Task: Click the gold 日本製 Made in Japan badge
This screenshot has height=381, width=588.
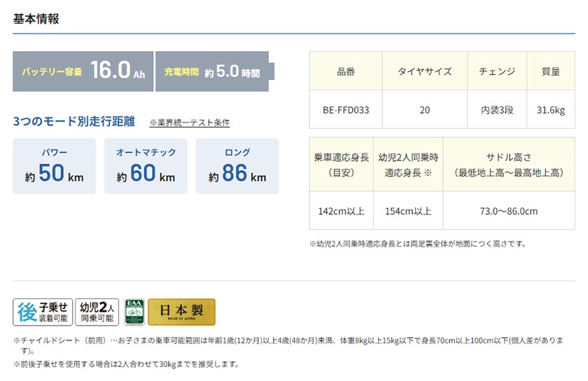Action: click(x=181, y=312)
